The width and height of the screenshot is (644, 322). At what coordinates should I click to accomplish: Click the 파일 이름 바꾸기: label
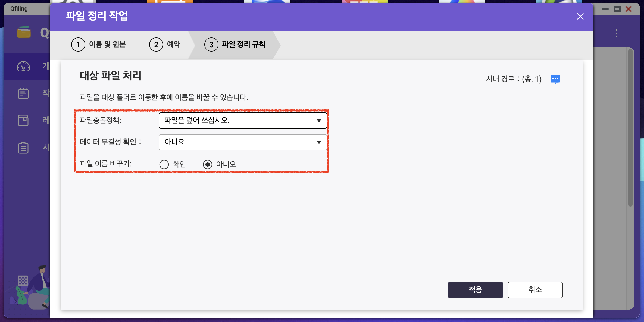tap(106, 163)
